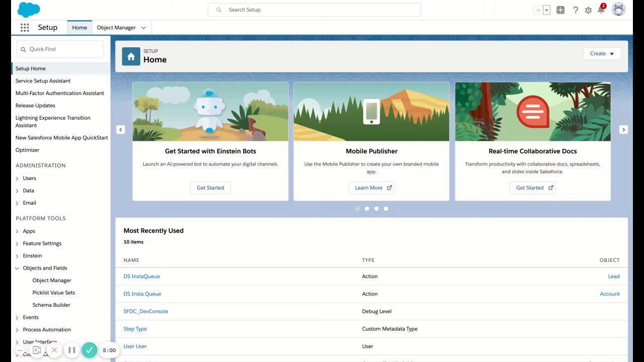
Task: Open Optimizer in sidebar
Action: 27,150
